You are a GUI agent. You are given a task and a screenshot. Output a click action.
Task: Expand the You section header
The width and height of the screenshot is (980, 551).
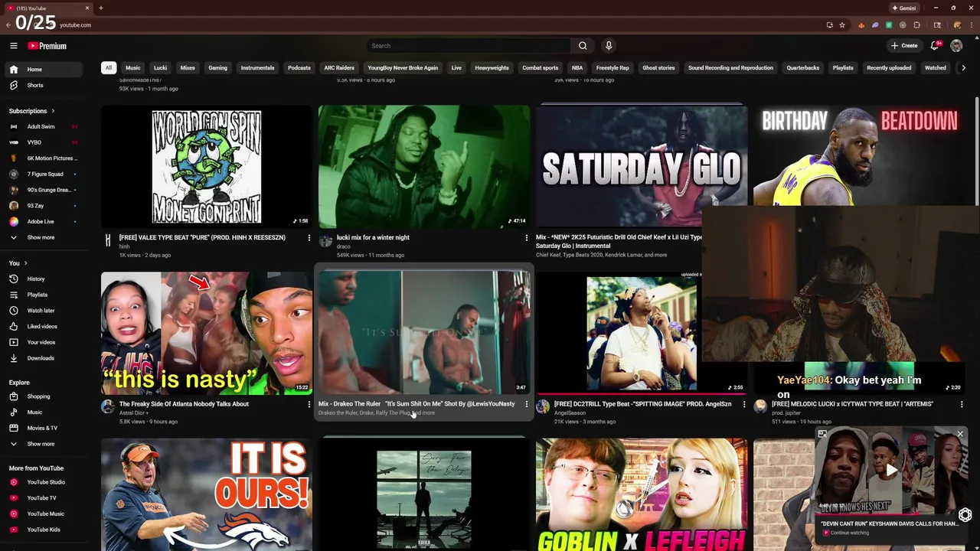[18, 263]
